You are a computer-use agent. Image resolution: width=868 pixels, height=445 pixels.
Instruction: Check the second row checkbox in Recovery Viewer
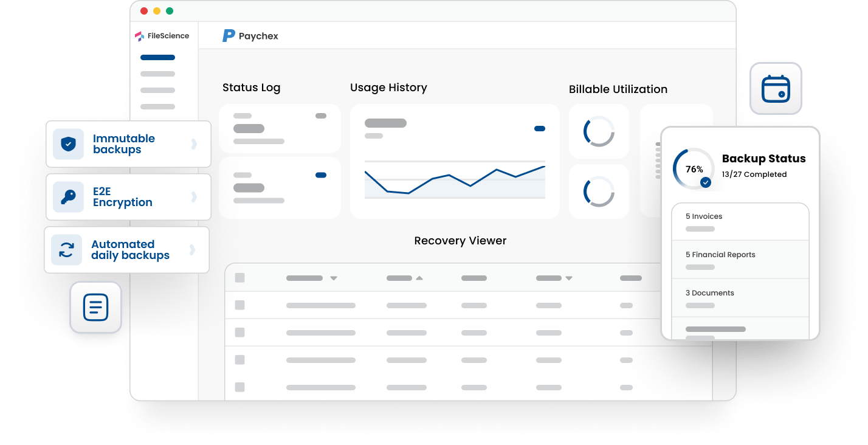240,333
